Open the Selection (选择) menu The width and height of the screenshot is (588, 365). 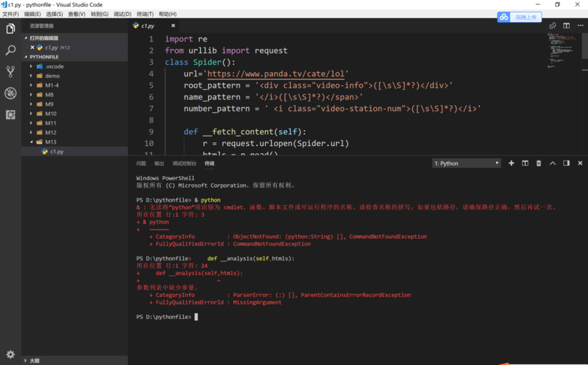54,14
